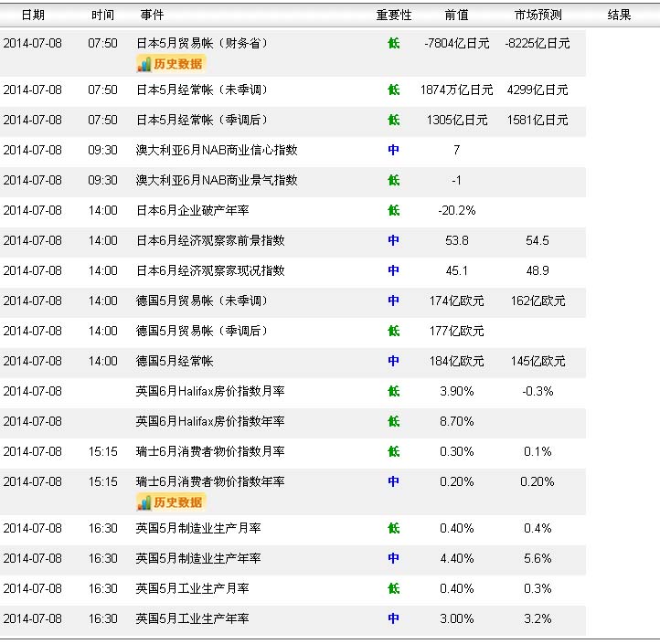The width and height of the screenshot is (660, 644).
Task: Click importance 低 for 英国5月工业生产月率
Action: click(394, 588)
